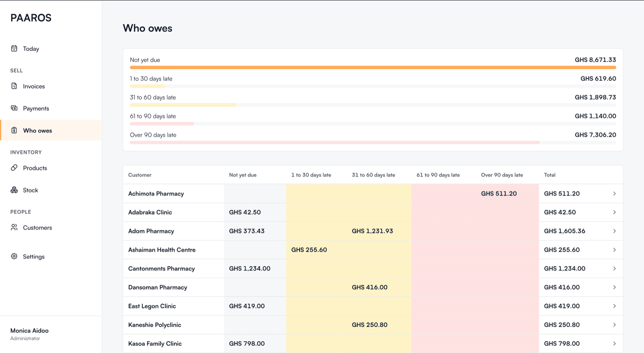
Task: Click Cantonments Pharmacy GHS 1,234.00 not-yet-due cell
Action: [x=250, y=268]
